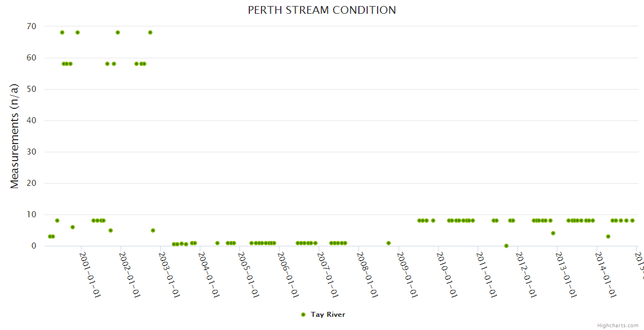Viewport: 644px width, 330px height.
Task: Select the data point at value 3 in 2014
Action: point(608,237)
